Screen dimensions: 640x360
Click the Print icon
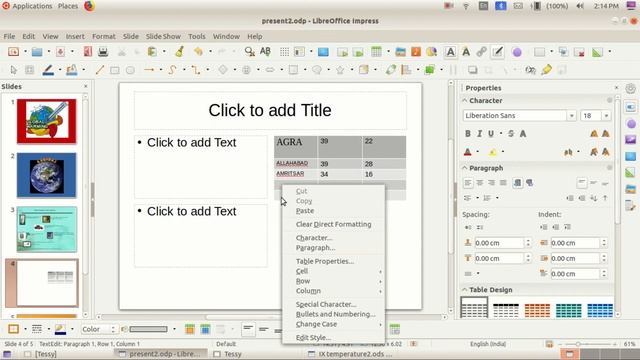103,52
